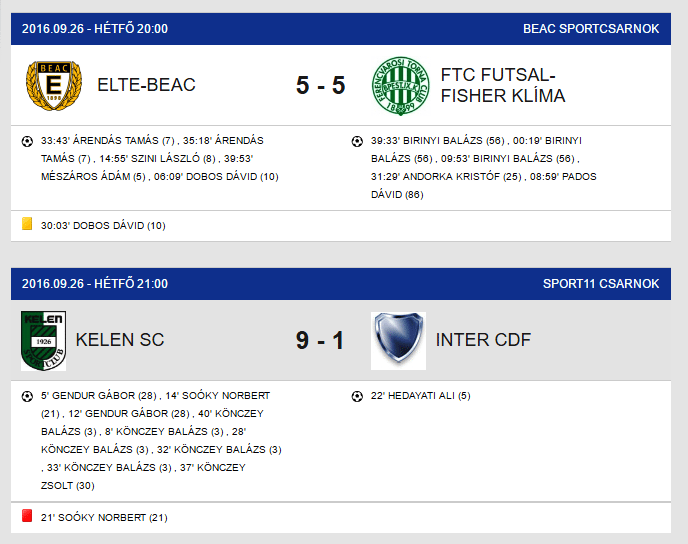This screenshot has height=544, width=688.
Task: Click the 2016.09.26 Hétfő 21:00 match header
Action: (95, 284)
